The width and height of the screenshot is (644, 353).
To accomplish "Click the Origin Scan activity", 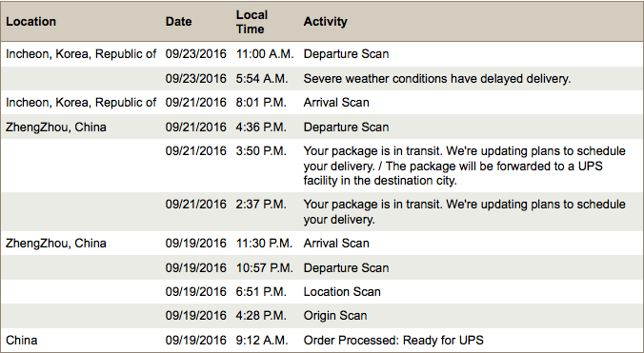I will coord(335,315).
